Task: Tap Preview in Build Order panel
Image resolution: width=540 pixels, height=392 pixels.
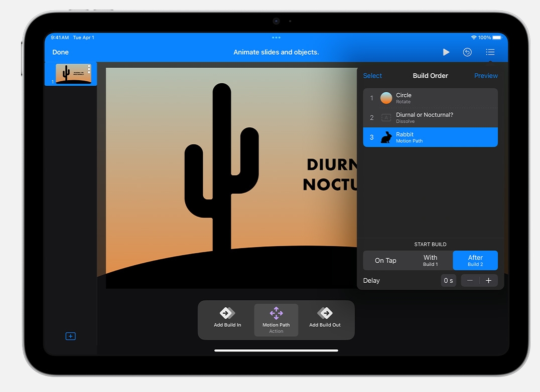Action: pos(486,76)
